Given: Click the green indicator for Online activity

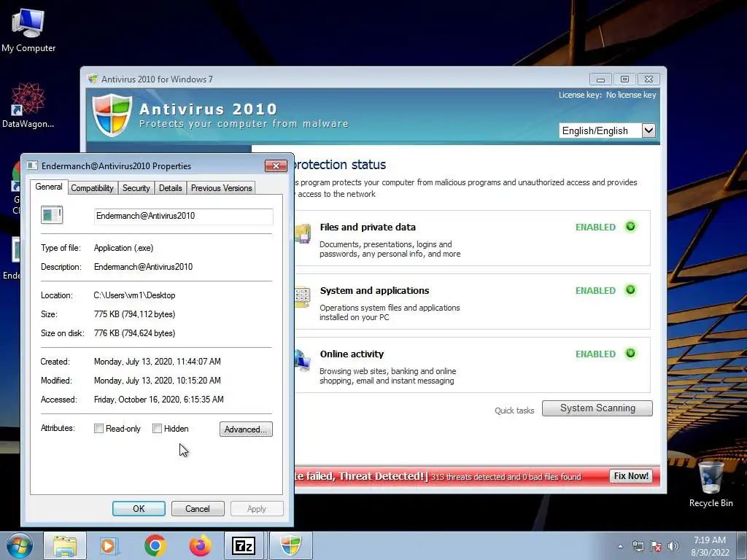Looking at the screenshot, I should [631, 354].
